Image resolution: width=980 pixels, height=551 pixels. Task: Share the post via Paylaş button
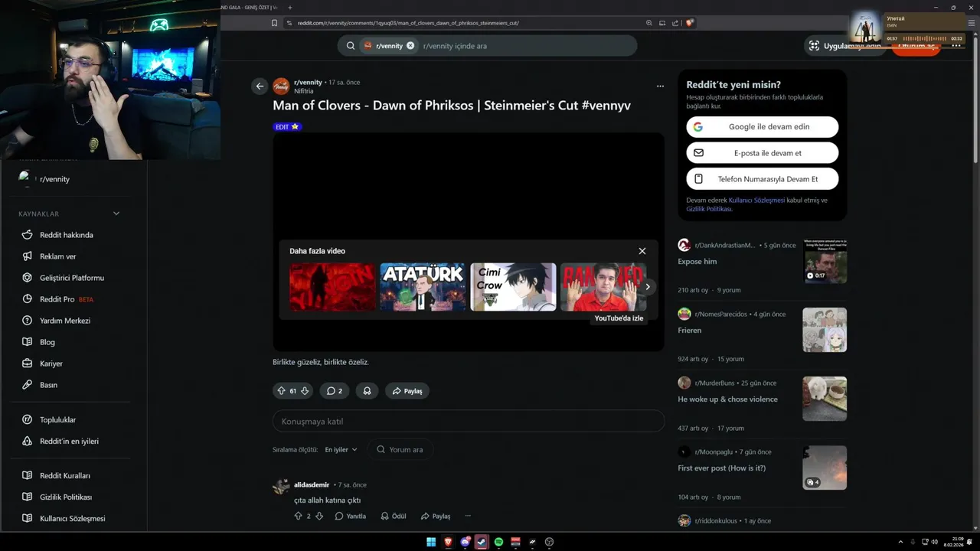coord(407,391)
